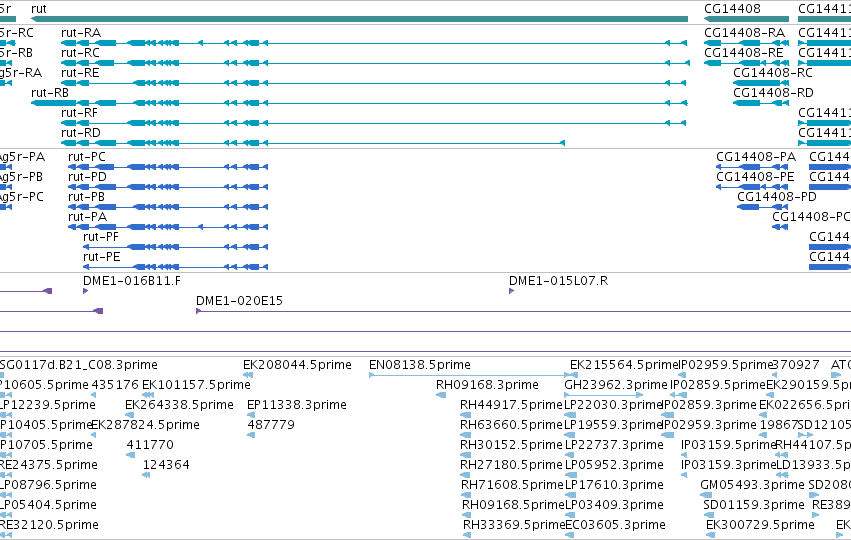Click EST RH71608.5prime
Screen dimensions: 851x540
(x=512, y=485)
